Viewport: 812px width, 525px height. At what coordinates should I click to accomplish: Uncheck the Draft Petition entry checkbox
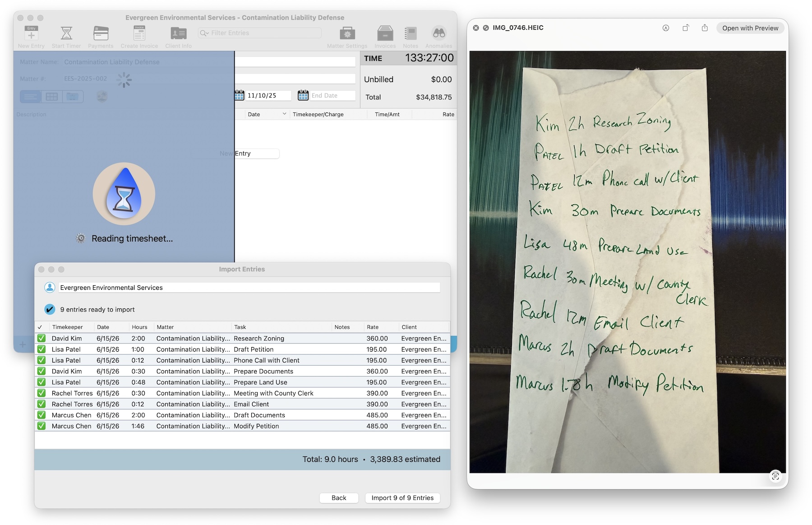42,349
